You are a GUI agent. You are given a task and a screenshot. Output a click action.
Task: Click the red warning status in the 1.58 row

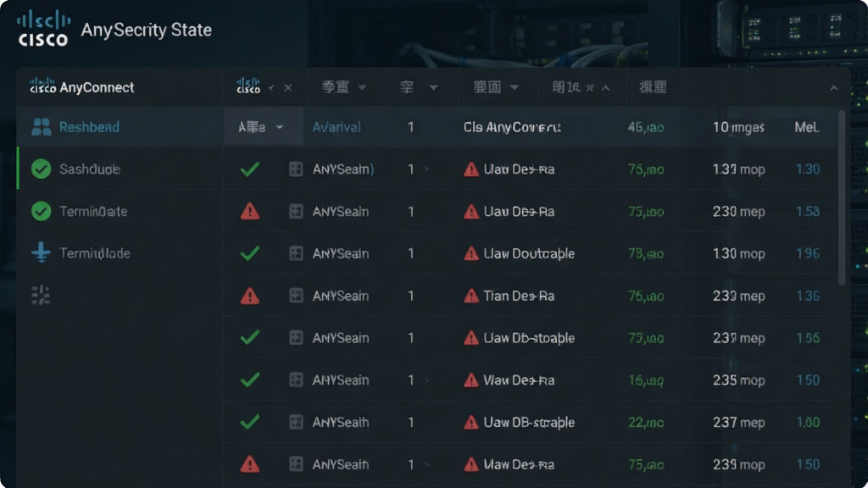(x=250, y=211)
